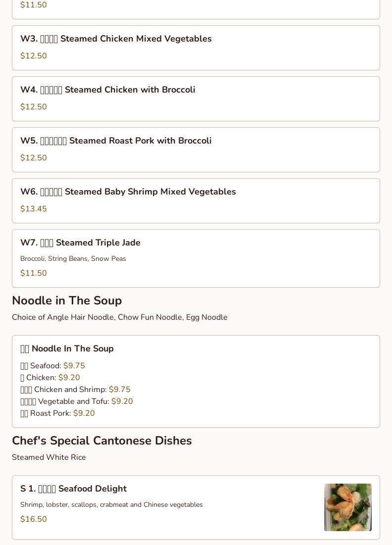Click the Noodle In The Soup card title
This screenshot has height=545, width=392.
[67, 348]
